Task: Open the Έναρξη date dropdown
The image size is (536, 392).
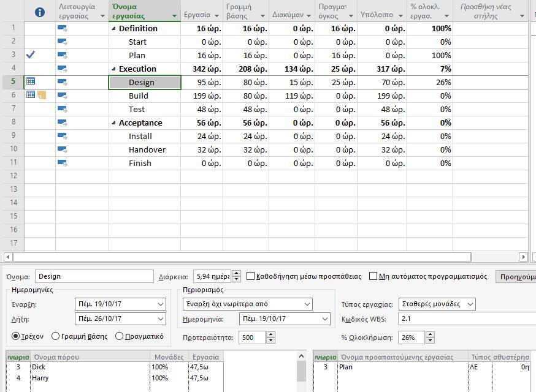Action: coord(161,304)
